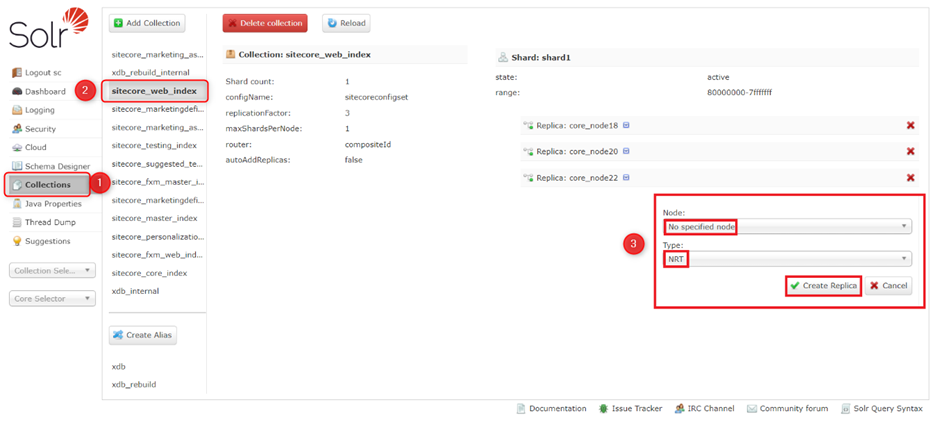Select the xdb_rebuild alias
The width and height of the screenshot is (940, 423).
click(x=134, y=385)
